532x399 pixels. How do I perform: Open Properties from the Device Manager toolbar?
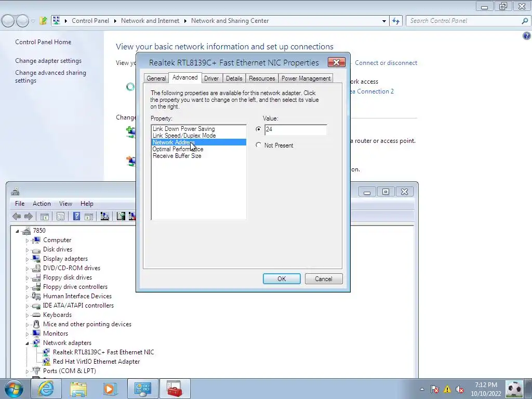pos(60,216)
